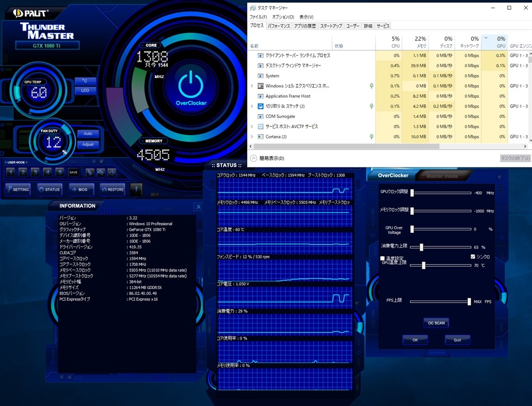Viewport: 532px width, 406px height.
Task: Select user mode profile 2 button
Action: (x=23, y=173)
